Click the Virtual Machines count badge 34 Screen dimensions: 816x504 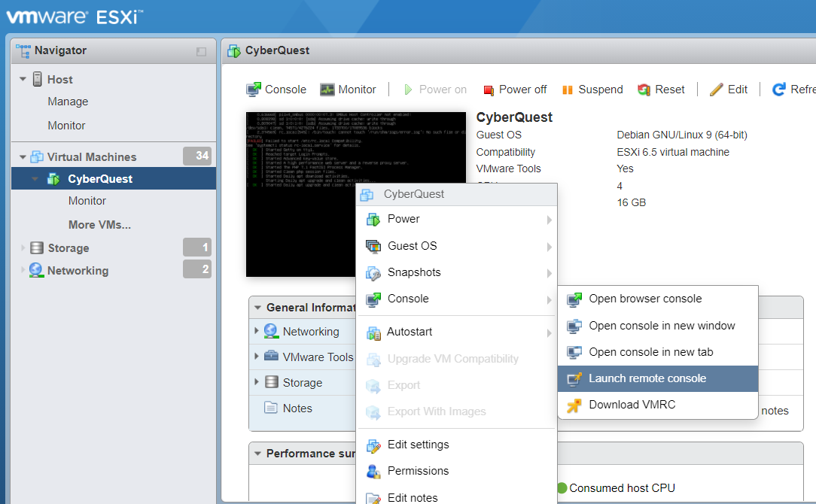[x=197, y=156]
